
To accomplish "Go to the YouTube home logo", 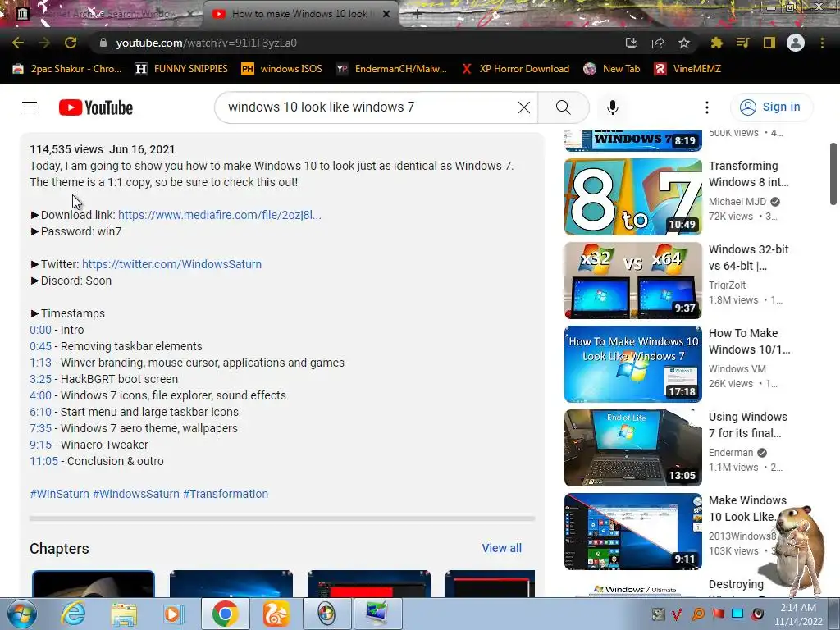I will click(x=96, y=107).
